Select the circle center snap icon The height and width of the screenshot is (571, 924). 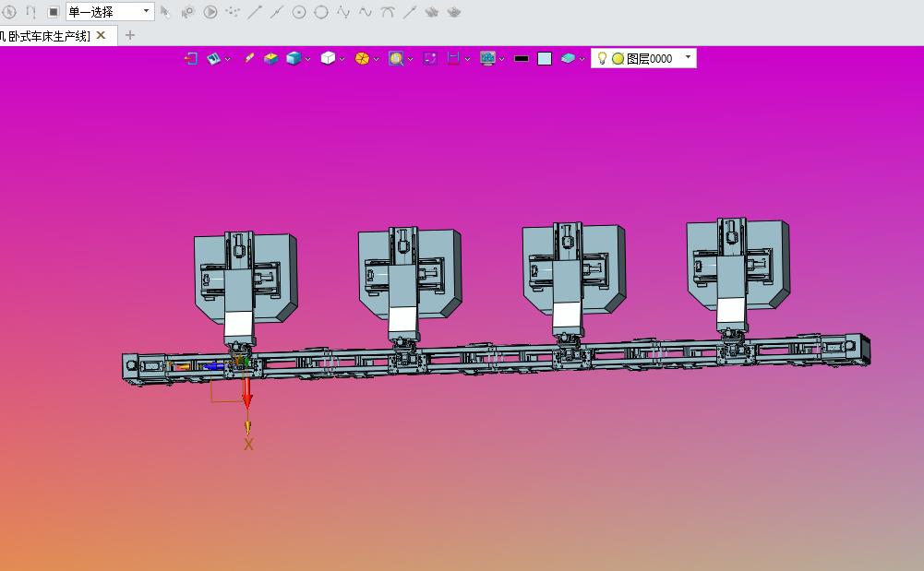click(x=299, y=12)
